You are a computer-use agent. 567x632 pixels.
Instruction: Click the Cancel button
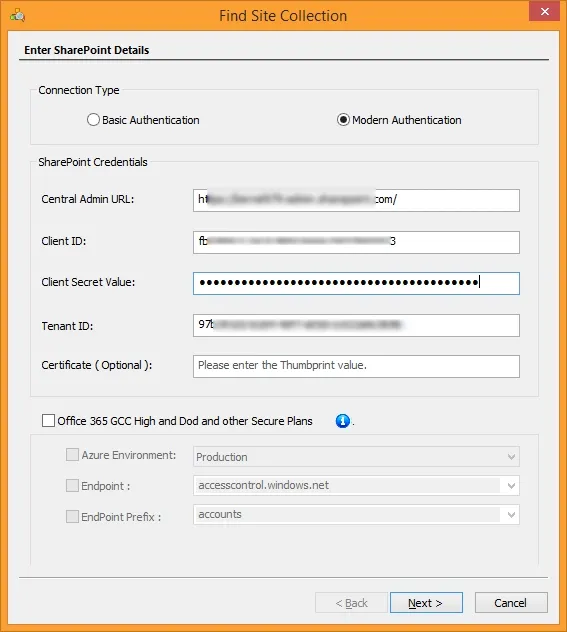point(511,603)
